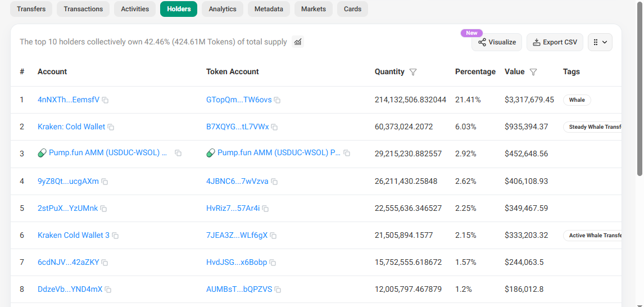Select value $452,648.56
Viewport: 644px width, 307px height.
click(526, 153)
